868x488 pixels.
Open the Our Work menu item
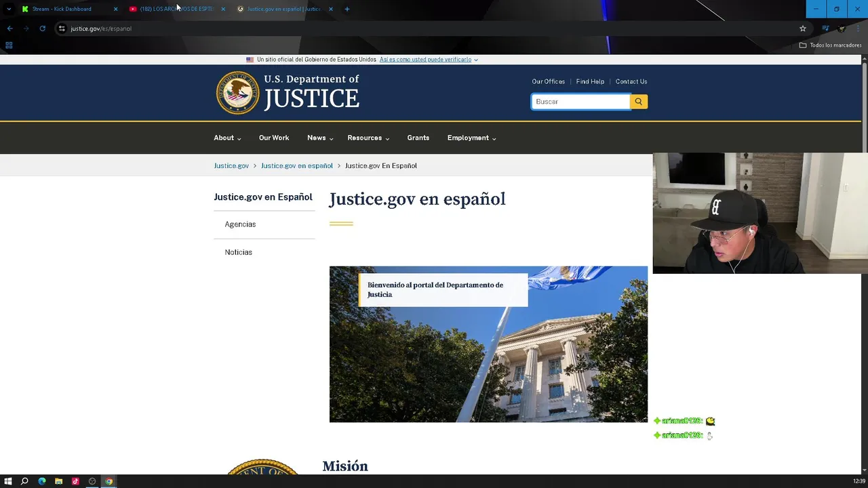pos(274,138)
